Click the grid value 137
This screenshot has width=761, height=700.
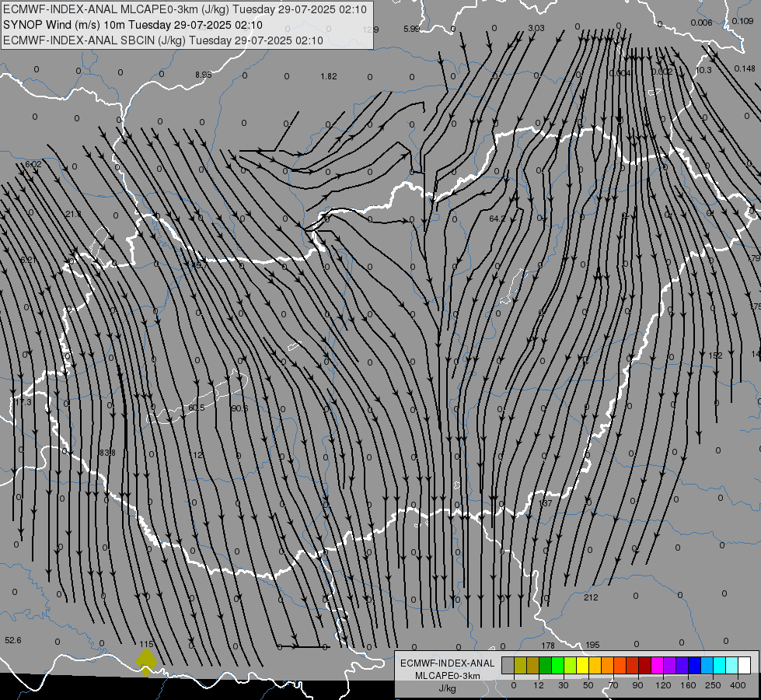click(x=546, y=503)
